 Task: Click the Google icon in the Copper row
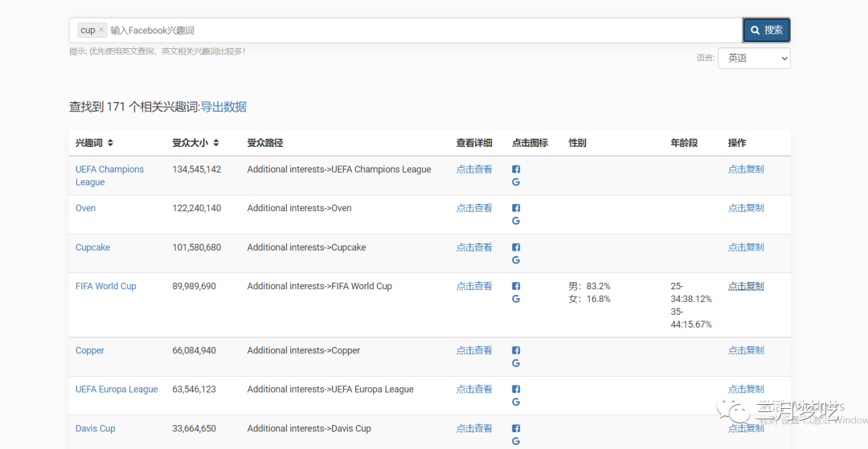coord(516,363)
